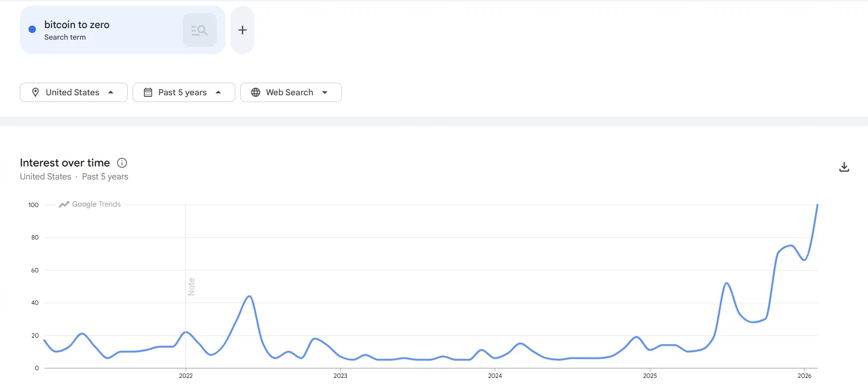Screen dimensions: 868x388
Task: Click the location pin icon before United States
Action: (x=35, y=92)
